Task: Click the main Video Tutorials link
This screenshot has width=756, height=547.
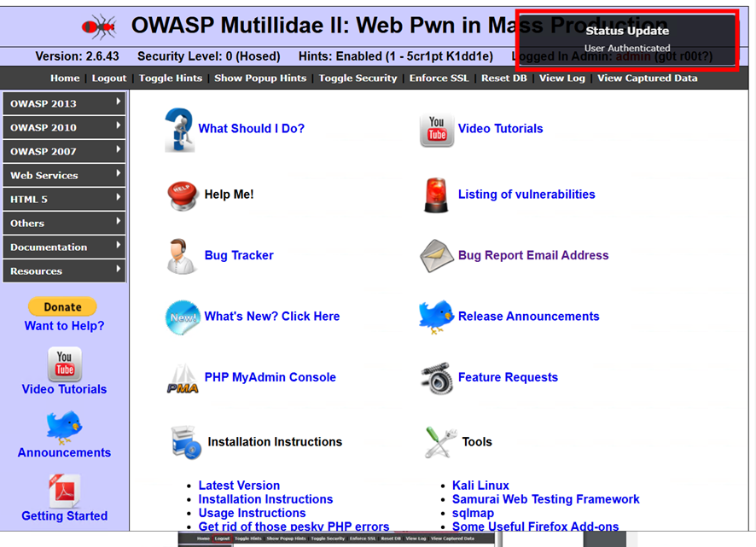Action: (501, 128)
